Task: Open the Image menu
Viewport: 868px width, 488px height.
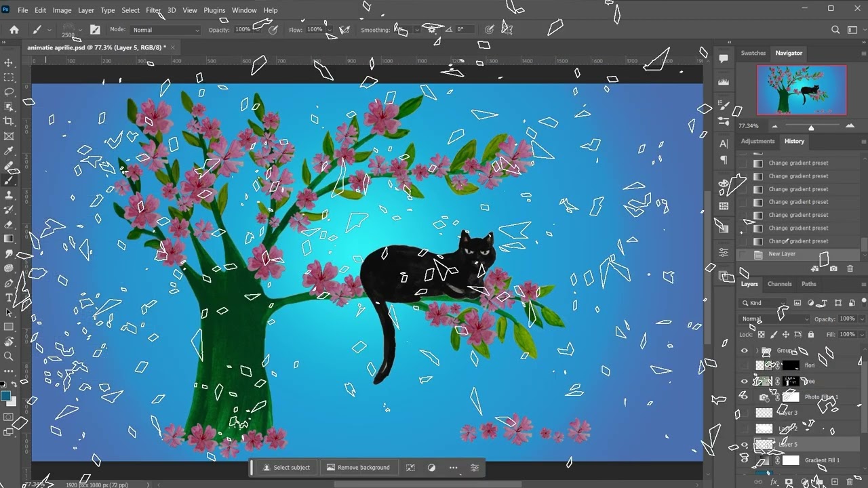Action: click(62, 10)
